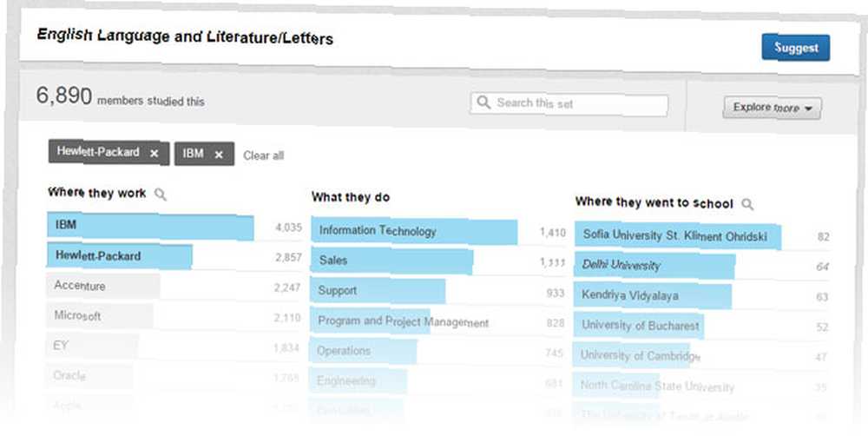This screenshot has height=436, width=868.
Task: Select the Accenture employer filter
Action: pos(174,287)
